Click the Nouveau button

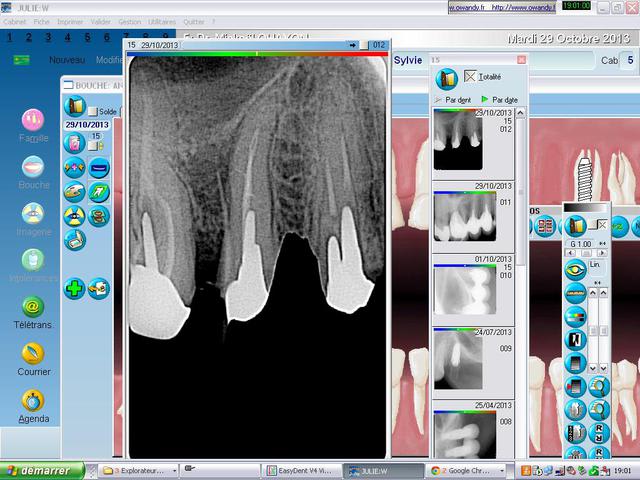point(67,61)
